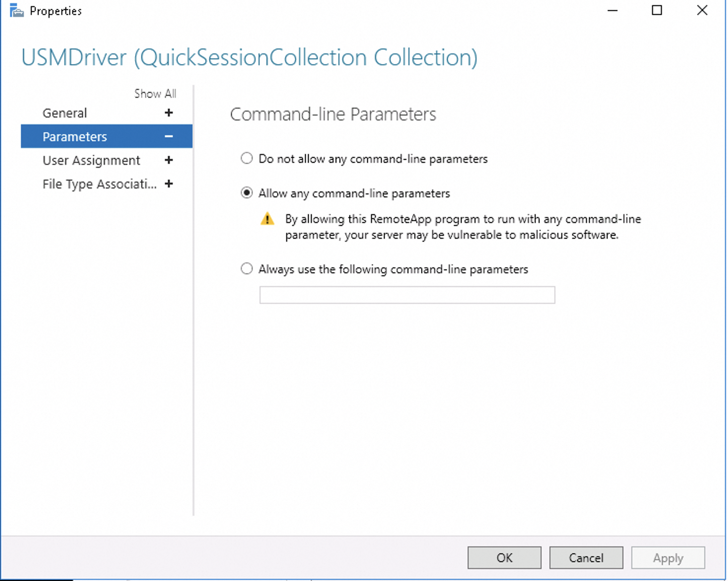The width and height of the screenshot is (728, 581).
Task: Switch to the User Assignment section
Action: pyautogui.click(x=91, y=160)
